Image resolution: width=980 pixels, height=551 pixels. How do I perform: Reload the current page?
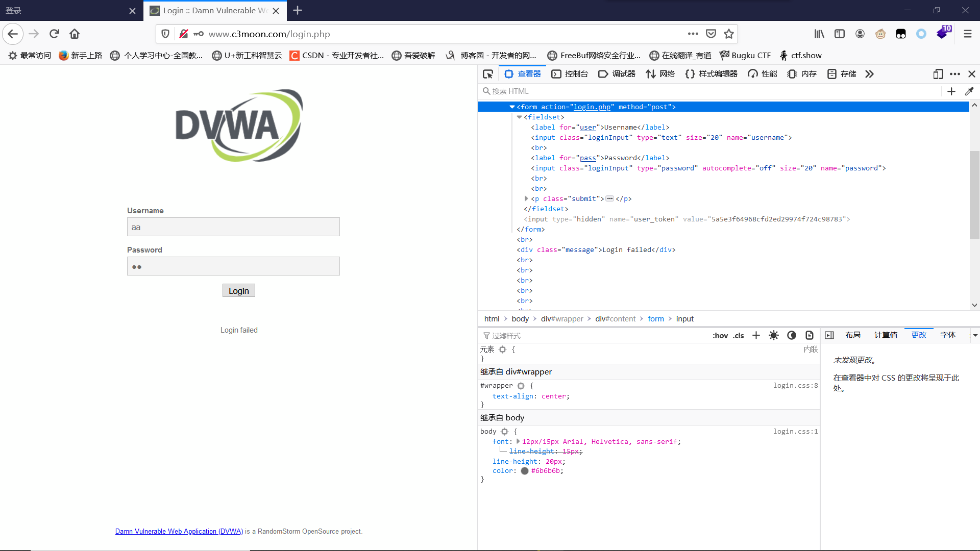(x=54, y=34)
